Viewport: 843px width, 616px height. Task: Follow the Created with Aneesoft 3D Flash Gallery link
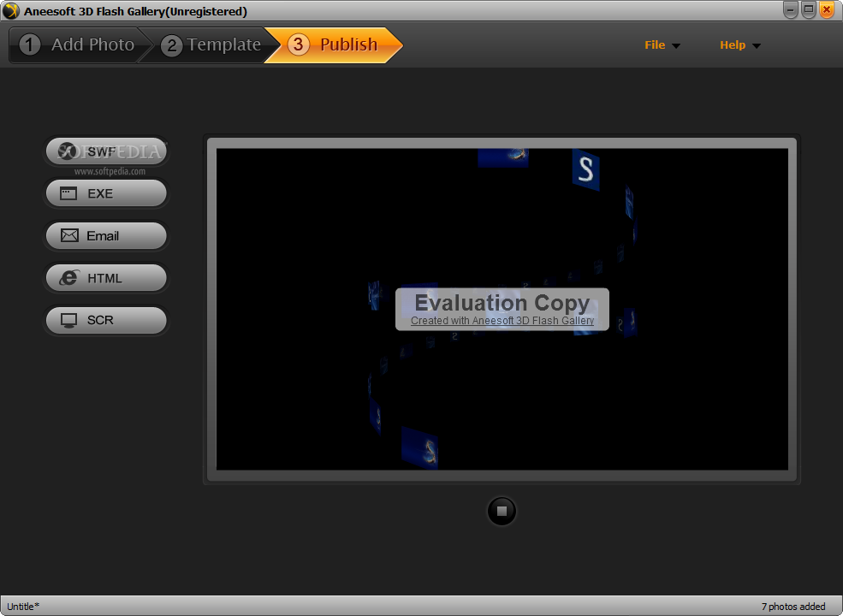502,320
